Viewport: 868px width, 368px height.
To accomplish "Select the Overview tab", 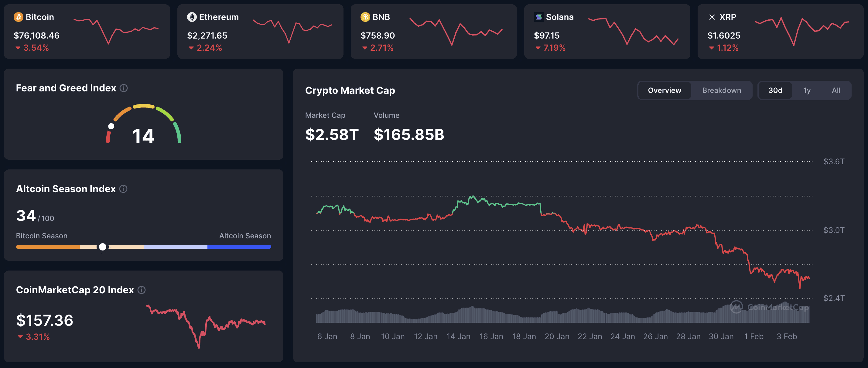I will 664,90.
